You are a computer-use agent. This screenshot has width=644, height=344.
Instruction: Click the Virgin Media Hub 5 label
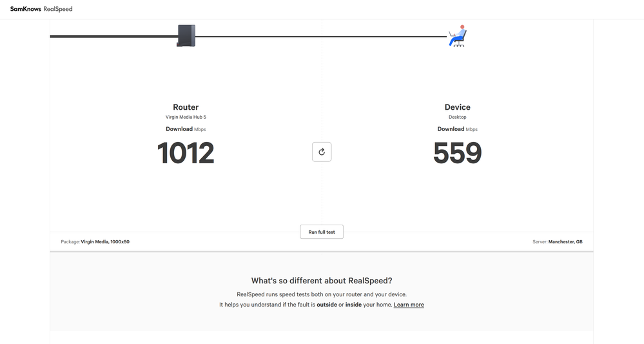186,117
